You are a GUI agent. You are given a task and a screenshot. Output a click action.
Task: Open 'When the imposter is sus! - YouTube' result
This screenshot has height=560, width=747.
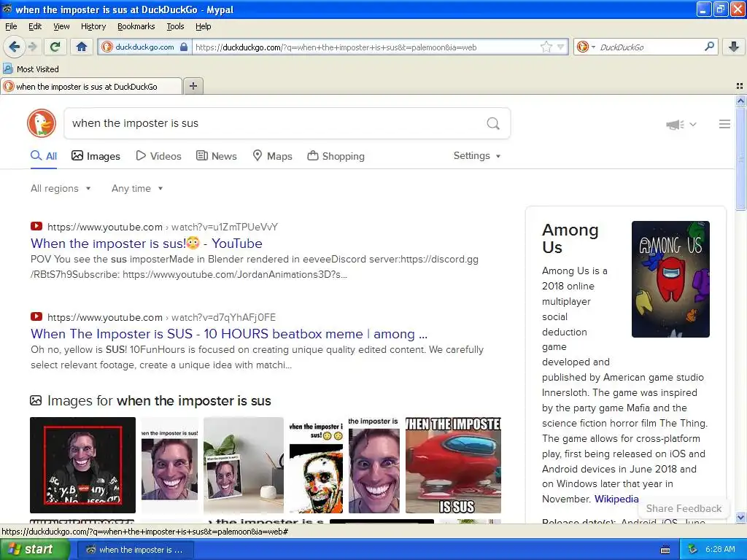pyautogui.click(x=146, y=244)
